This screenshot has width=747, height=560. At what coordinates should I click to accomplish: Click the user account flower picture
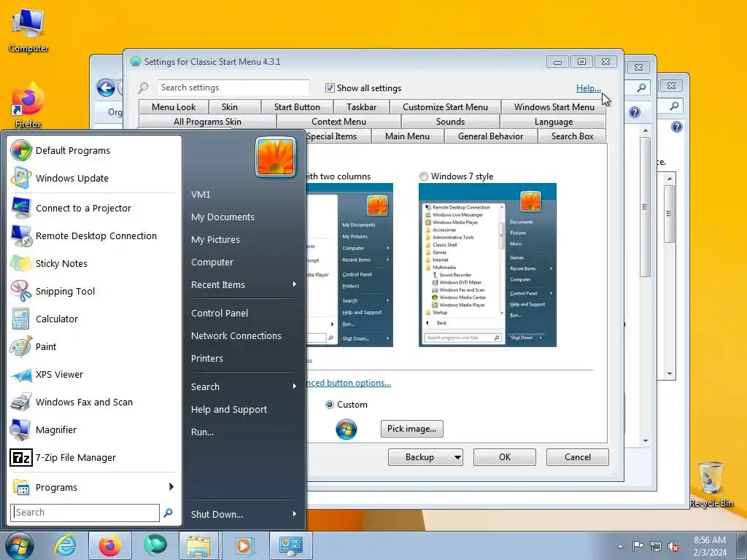pos(275,157)
